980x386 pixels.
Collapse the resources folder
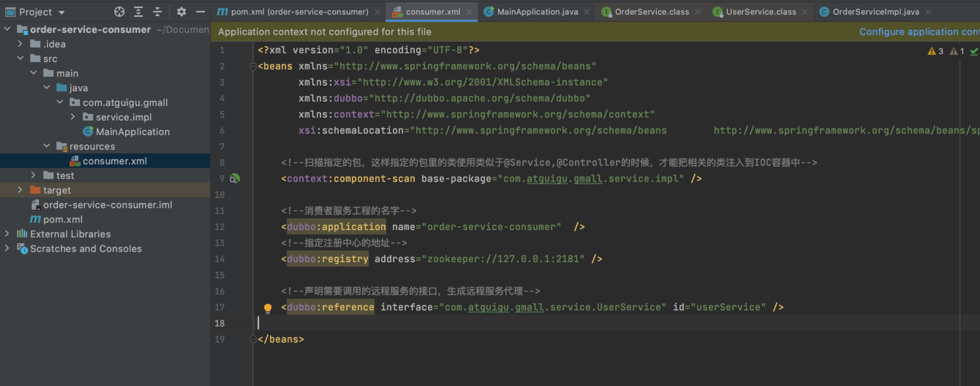click(47, 146)
